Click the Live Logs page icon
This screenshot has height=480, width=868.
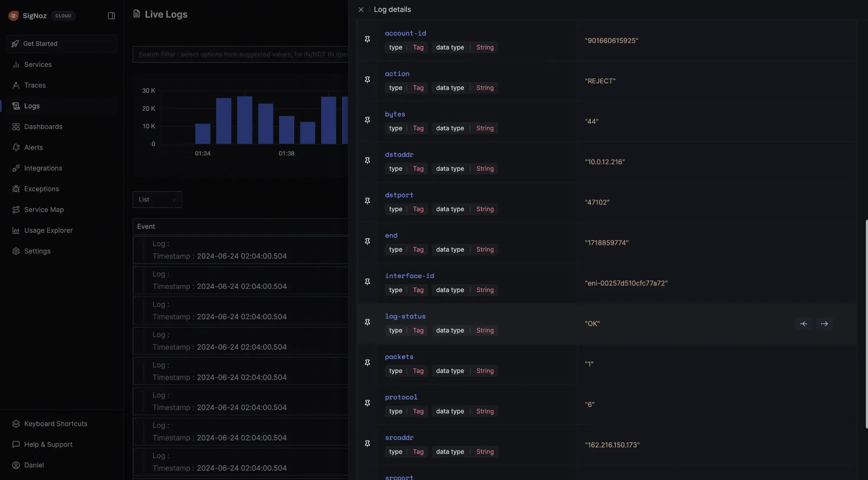point(137,14)
